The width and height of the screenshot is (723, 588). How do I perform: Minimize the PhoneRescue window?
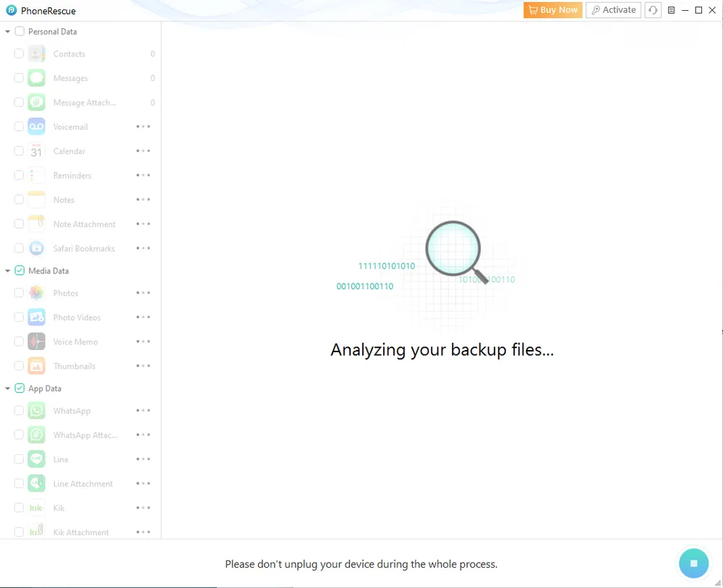pos(685,10)
